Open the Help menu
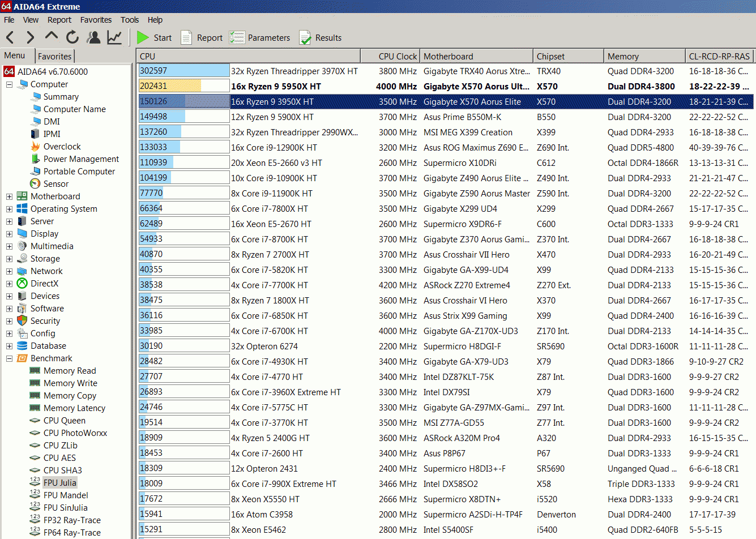Viewport: 756px width, 539px height. pos(155,20)
